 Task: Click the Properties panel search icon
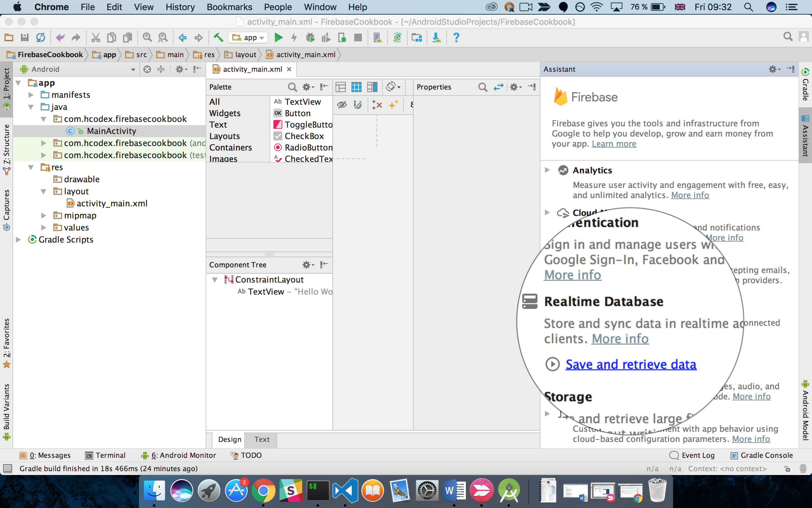pos(482,87)
